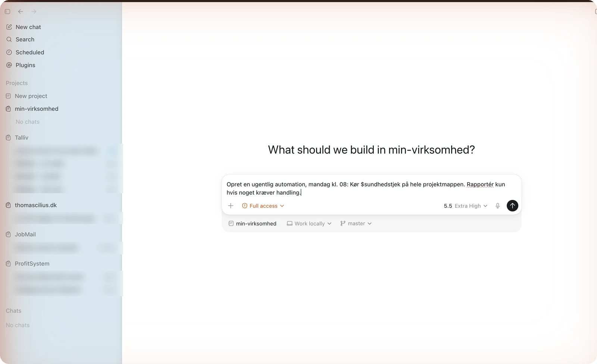Go back with the left arrow
Image resolution: width=597 pixels, height=364 pixels.
(x=21, y=12)
